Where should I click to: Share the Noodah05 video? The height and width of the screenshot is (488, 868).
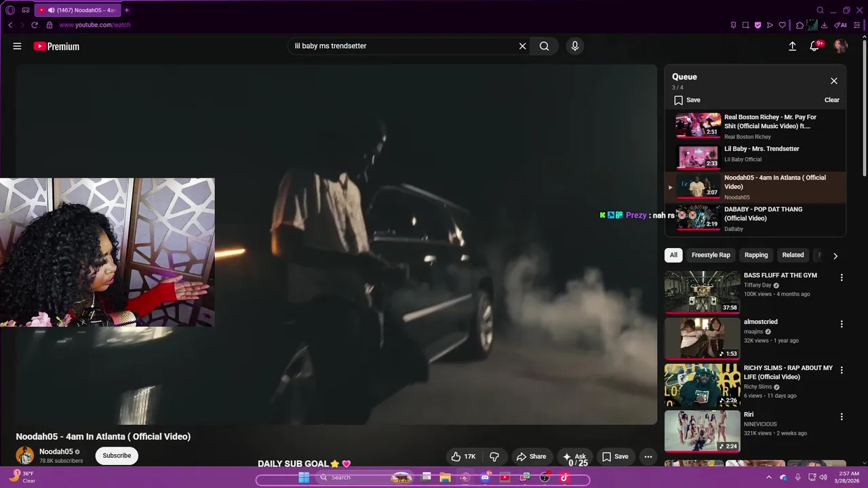[x=531, y=456]
